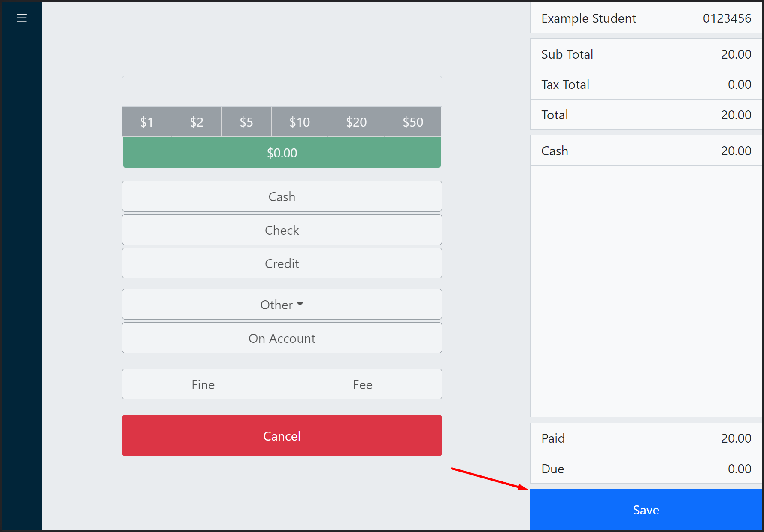Screen dimensions: 764x532
Task: Apply a Fine to the transaction
Action: pos(203,384)
